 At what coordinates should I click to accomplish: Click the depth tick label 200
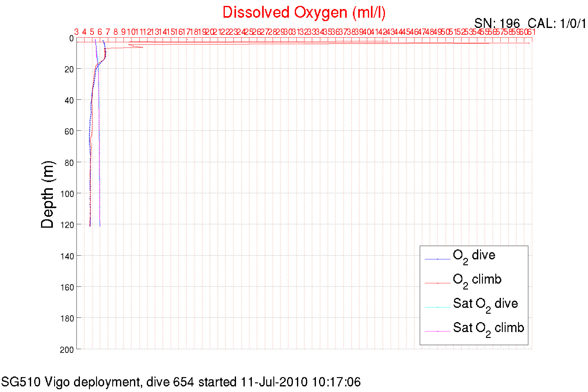[x=67, y=350]
